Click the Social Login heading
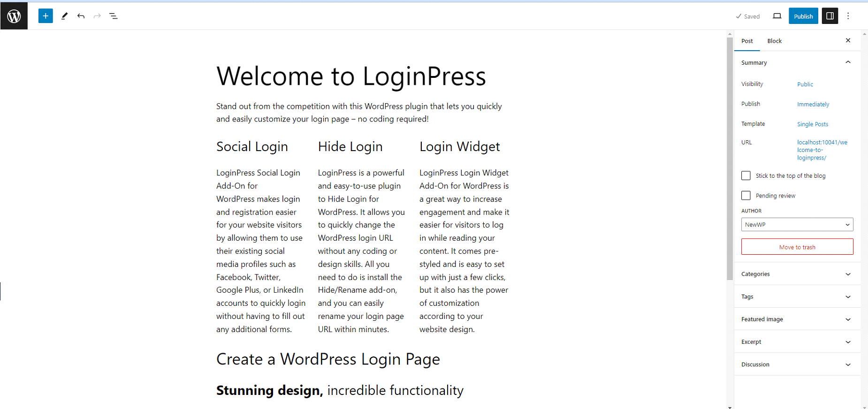 click(252, 146)
